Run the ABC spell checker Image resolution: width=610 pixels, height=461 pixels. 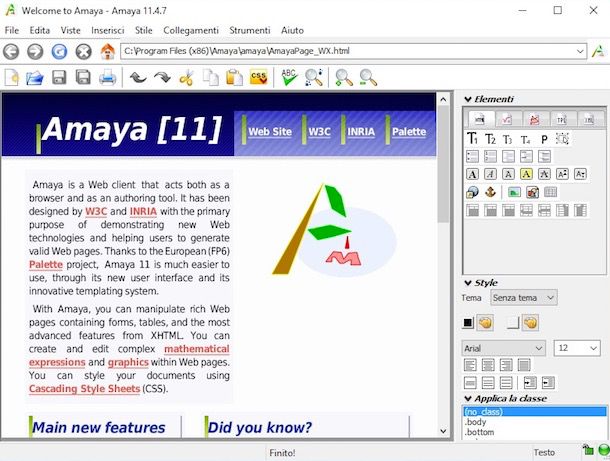[289, 77]
